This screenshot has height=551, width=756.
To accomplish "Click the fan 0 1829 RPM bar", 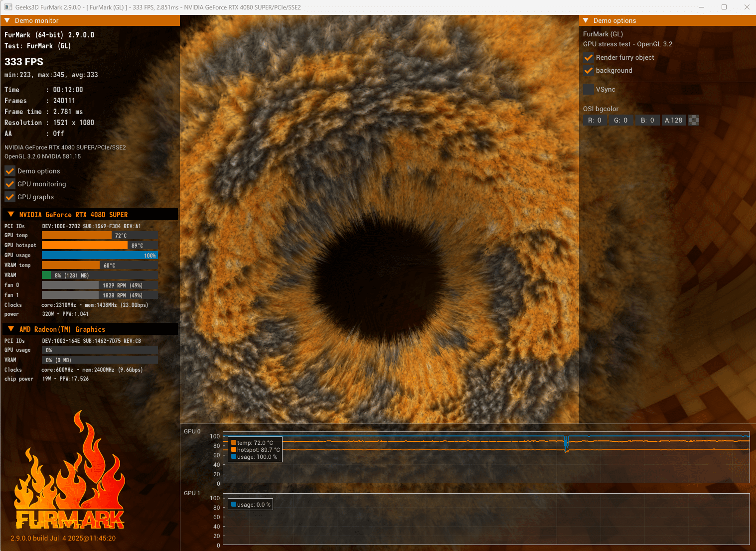I will pyautogui.click(x=100, y=285).
